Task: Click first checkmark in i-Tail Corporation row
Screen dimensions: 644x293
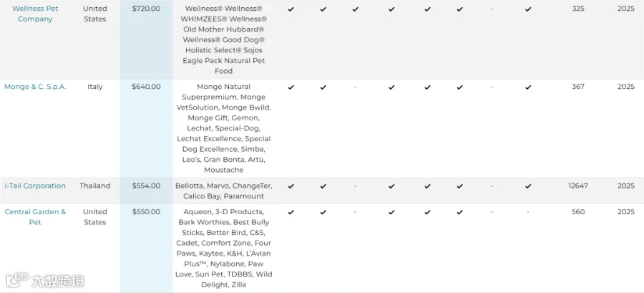Action: coord(291,186)
